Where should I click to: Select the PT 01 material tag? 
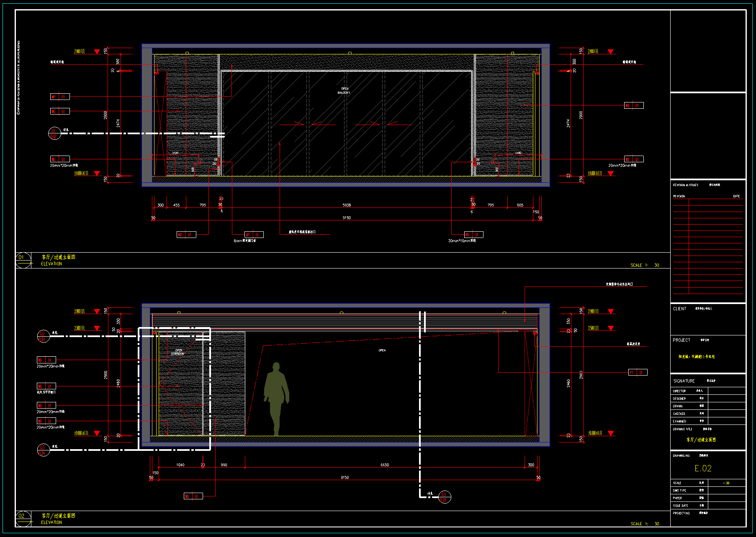pos(638,372)
